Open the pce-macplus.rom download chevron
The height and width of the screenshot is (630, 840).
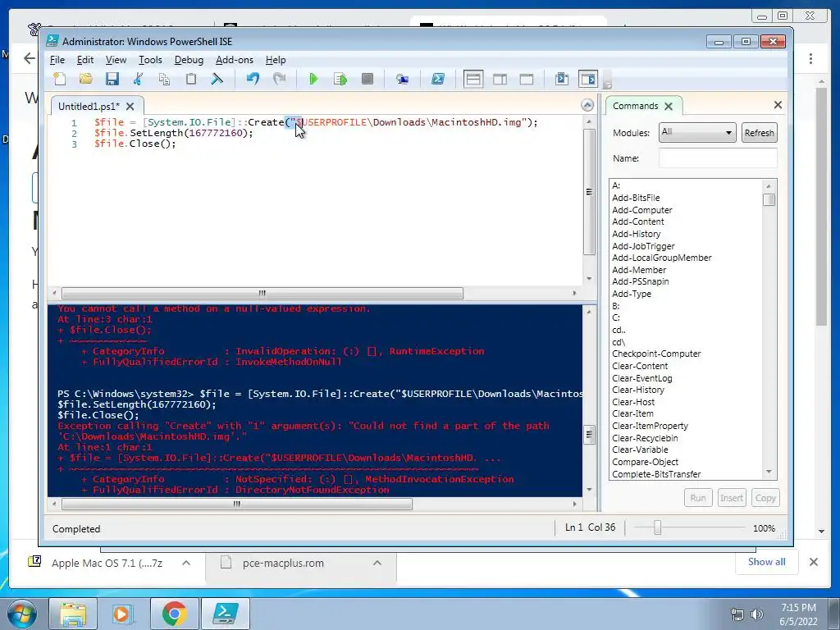[x=377, y=563]
